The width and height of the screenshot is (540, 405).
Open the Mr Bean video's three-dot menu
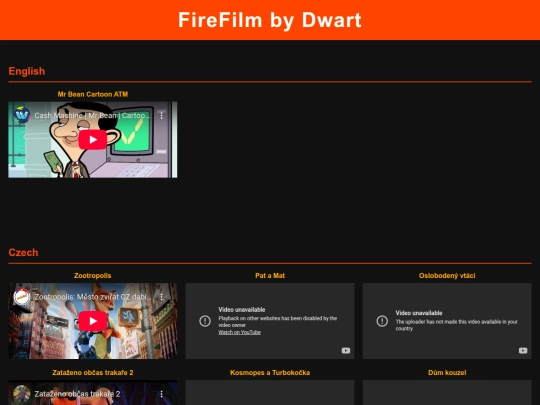162,115
